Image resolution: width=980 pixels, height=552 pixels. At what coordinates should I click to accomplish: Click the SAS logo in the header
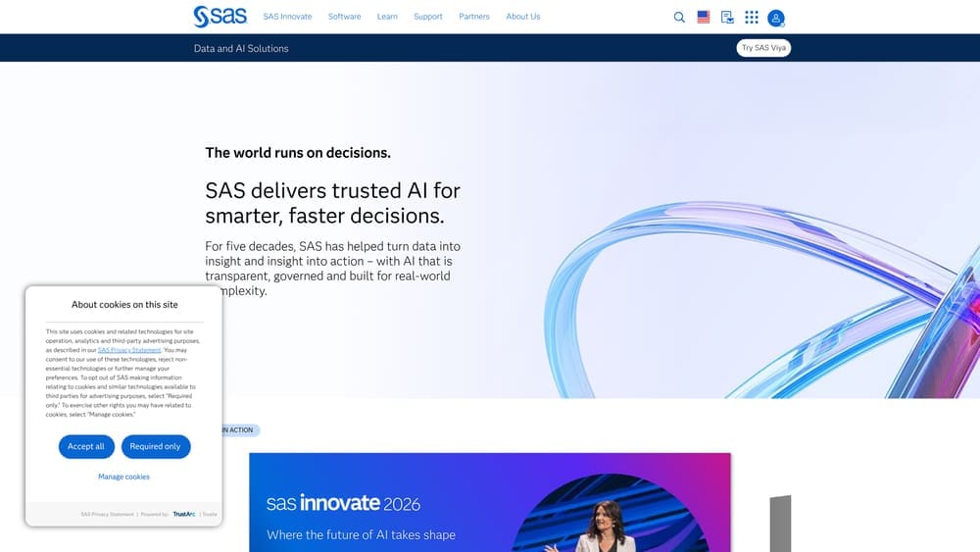coord(220,17)
